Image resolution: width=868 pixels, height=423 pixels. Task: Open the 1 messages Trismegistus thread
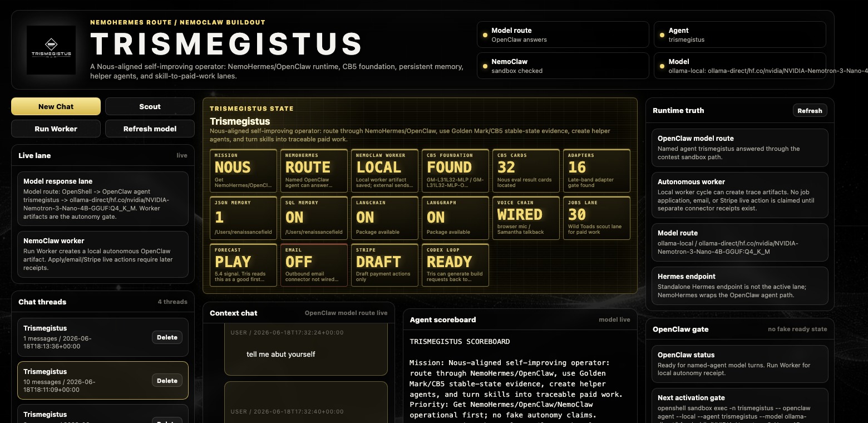[x=102, y=337]
